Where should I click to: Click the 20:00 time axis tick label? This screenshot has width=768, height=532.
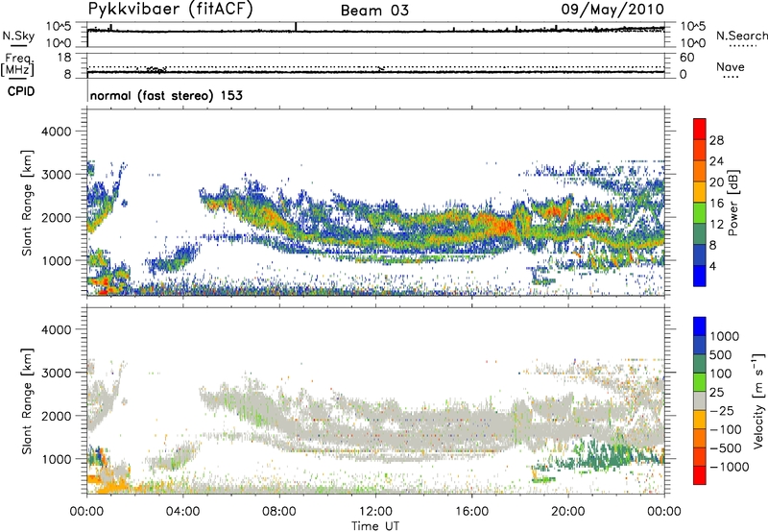click(x=568, y=512)
